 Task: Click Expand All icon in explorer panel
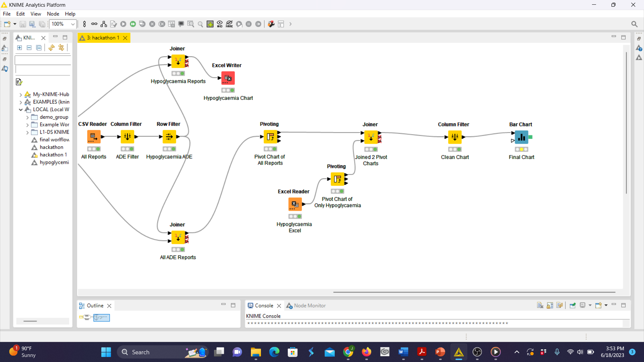19,48
